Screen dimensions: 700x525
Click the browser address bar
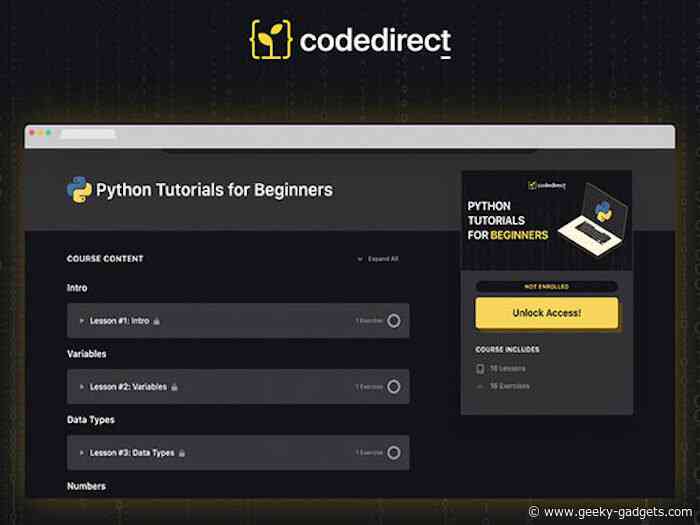88,133
